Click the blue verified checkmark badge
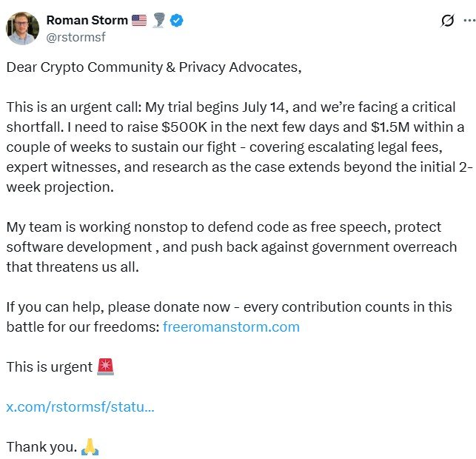Screen dimensions: 476x459 pyautogui.click(x=176, y=21)
